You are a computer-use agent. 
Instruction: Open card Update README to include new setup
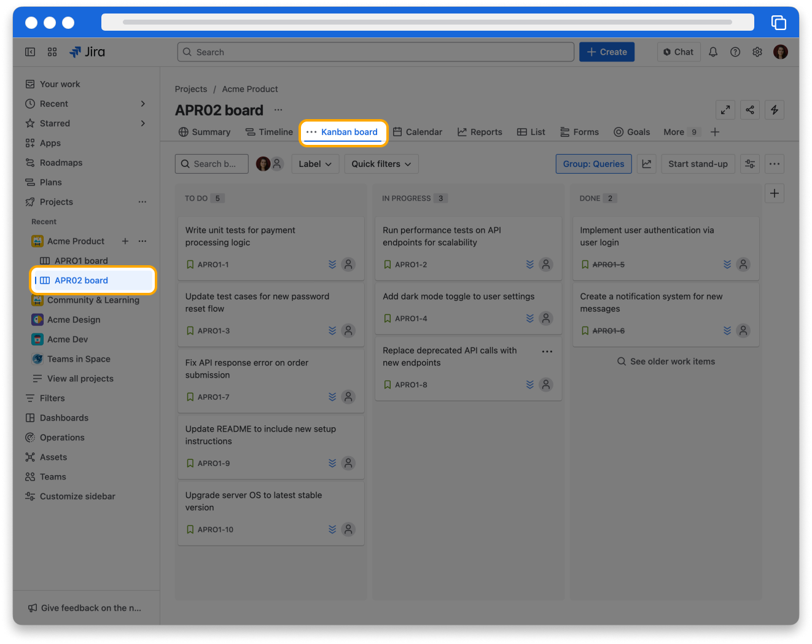tap(271, 447)
